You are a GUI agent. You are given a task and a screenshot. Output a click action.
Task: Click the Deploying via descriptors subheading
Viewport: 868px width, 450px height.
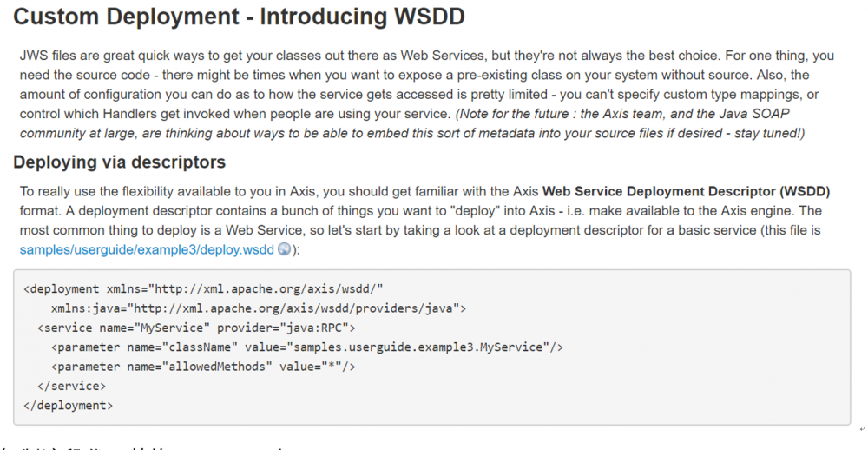tap(119, 162)
